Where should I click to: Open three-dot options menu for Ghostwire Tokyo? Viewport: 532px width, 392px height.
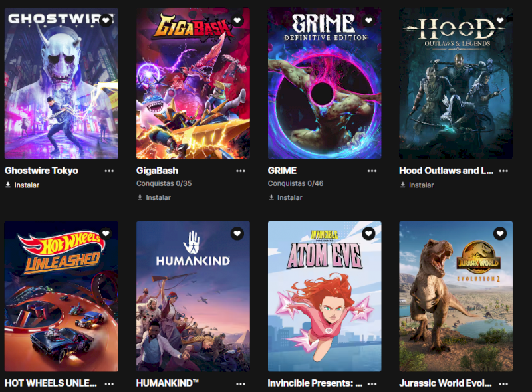(x=109, y=171)
